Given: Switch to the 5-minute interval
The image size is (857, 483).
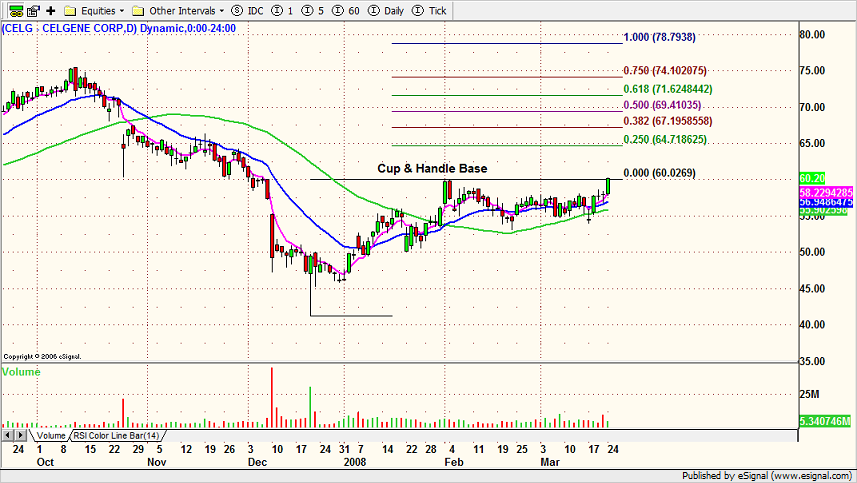Looking at the screenshot, I should tap(313, 10).
